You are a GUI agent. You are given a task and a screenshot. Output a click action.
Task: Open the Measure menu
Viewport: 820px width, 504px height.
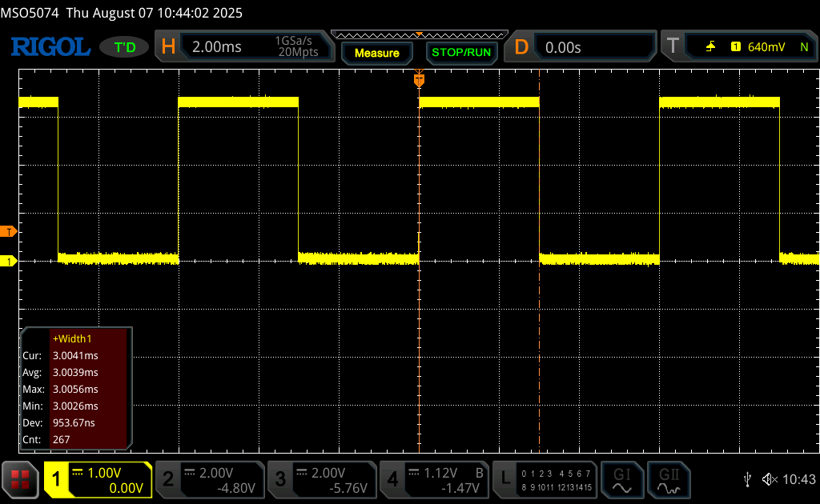(377, 53)
